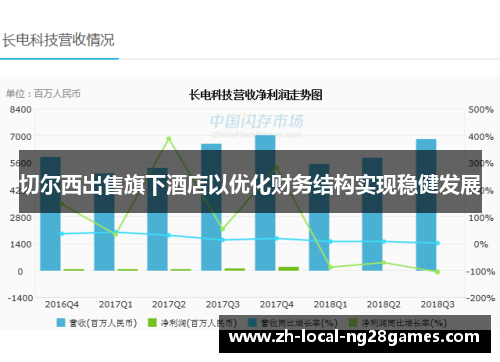
Task: Click the chart title 长电科技营收净利润走势图
Action: point(256,95)
